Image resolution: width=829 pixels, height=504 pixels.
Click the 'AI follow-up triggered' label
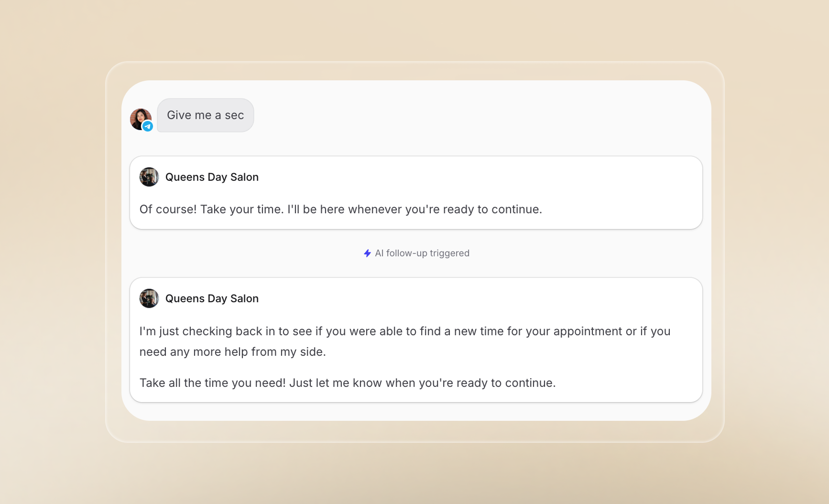tap(422, 253)
